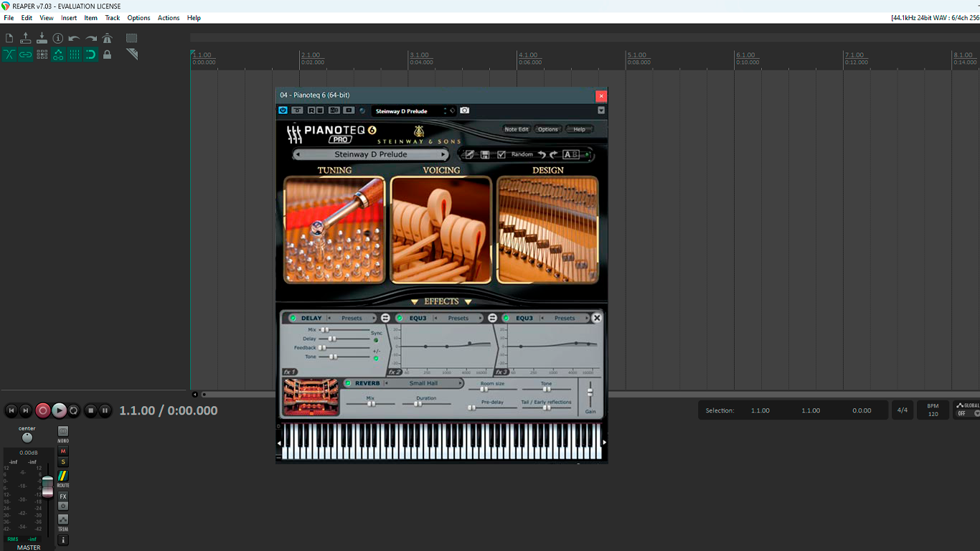Click the Delay Mix slider
The image size is (980, 551).
pos(344,329)
